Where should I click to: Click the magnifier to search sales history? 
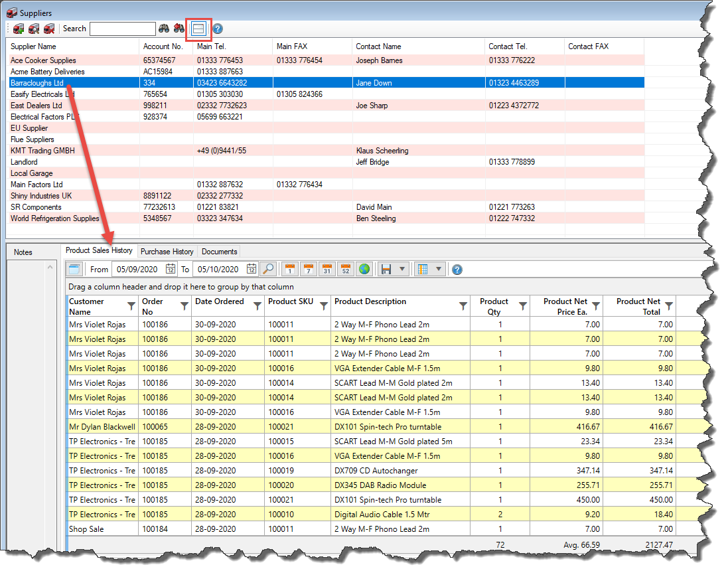pos(268,270)
